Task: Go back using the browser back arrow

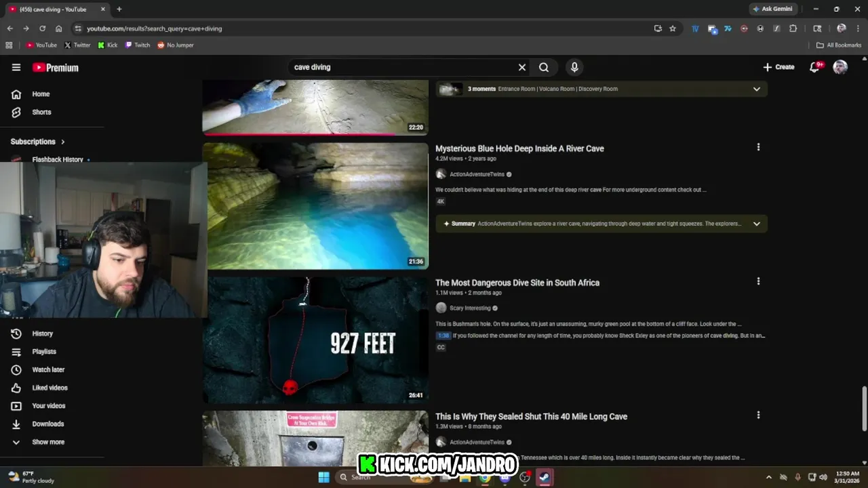Action: coord(9,28)
